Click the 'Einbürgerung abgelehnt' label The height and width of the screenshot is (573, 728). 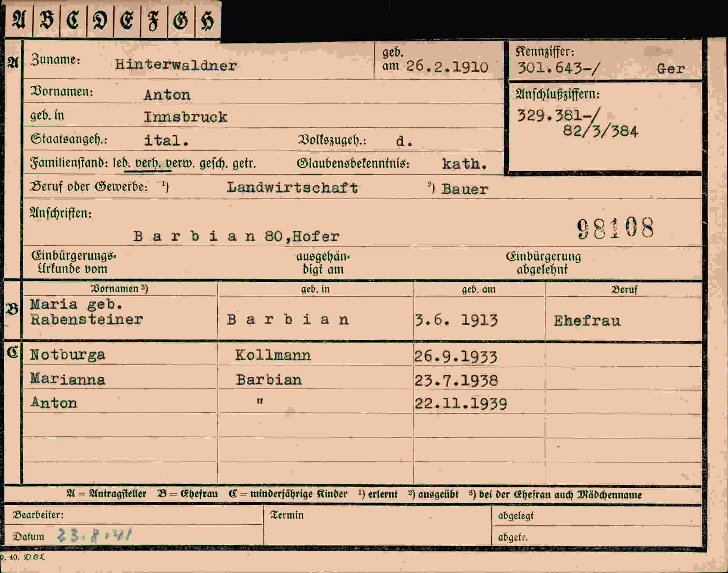(x=543, y=263)
